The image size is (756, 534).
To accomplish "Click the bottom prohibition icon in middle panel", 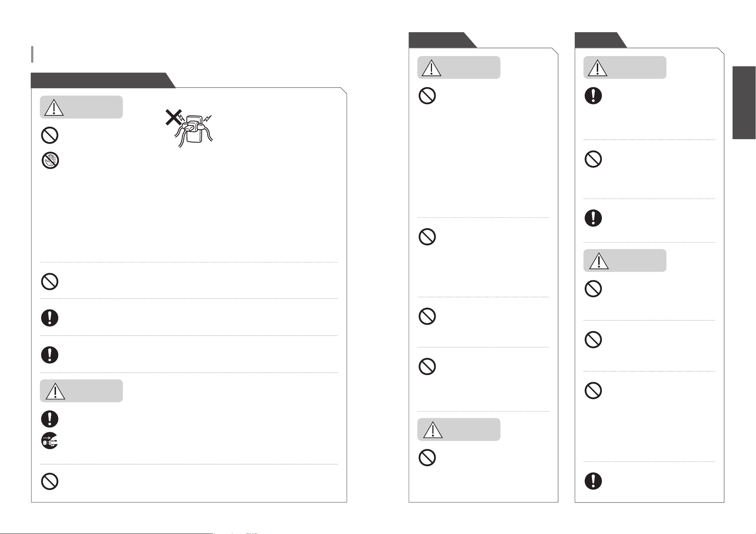I will point(427,457).
